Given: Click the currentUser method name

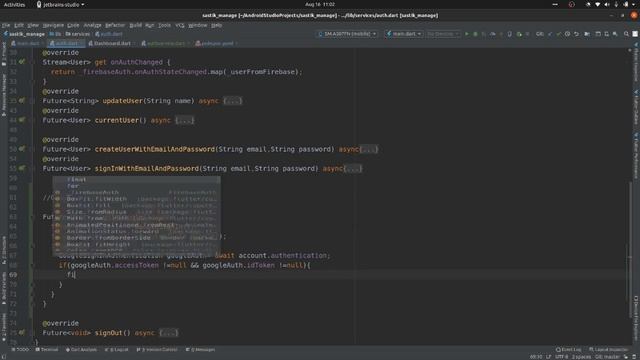Looking at the screenshot, I should coord(116,120).
